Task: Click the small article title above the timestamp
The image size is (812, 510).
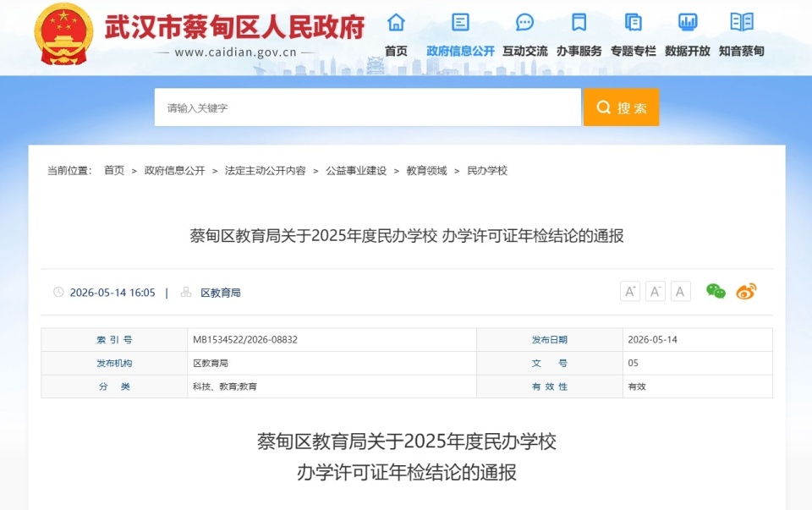Action: [x=407, y=236]
